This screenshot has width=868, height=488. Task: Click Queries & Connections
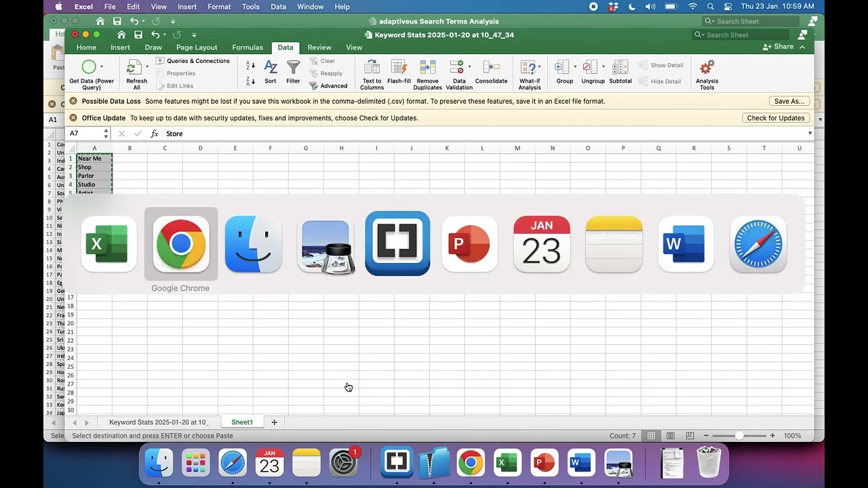tap(193, 61)
